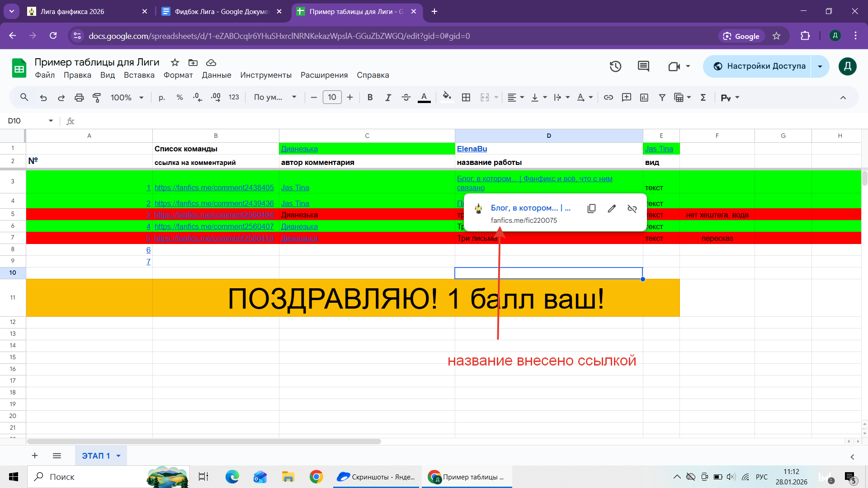
Task: Click the edit link pencil icon
Action: pyautogui.click(x=612, y=208)
